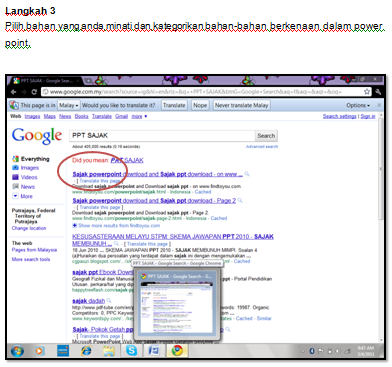Click Never translate Malay button
The width and height of the screenshot is (392, 367).
click(x=242, y=105)
